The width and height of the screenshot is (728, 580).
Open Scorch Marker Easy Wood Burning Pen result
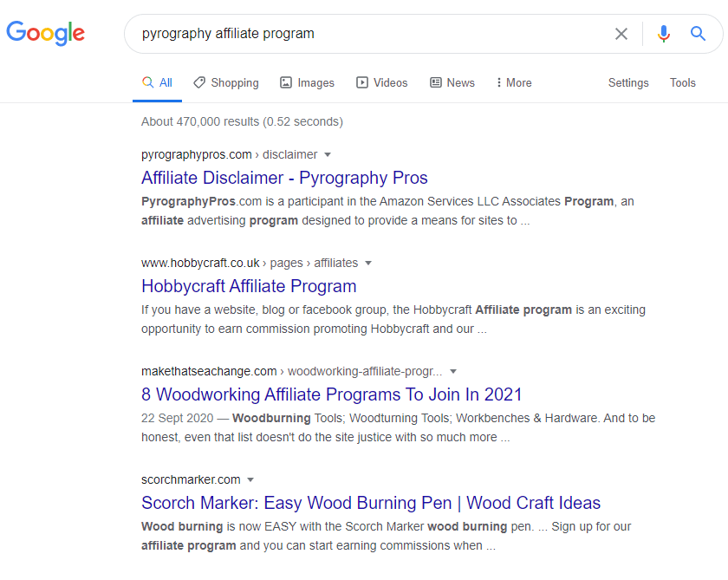pyautogui.click(x=371, y=503)
